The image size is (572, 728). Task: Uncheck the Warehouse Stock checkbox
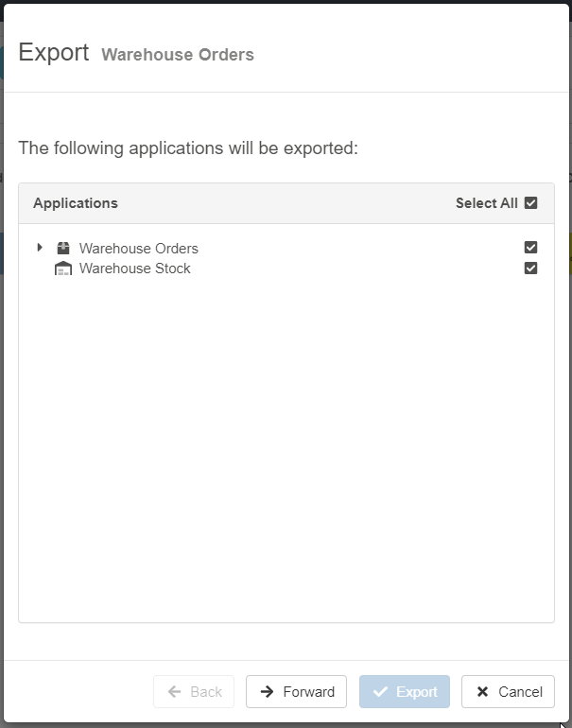(x=530, y=269)
